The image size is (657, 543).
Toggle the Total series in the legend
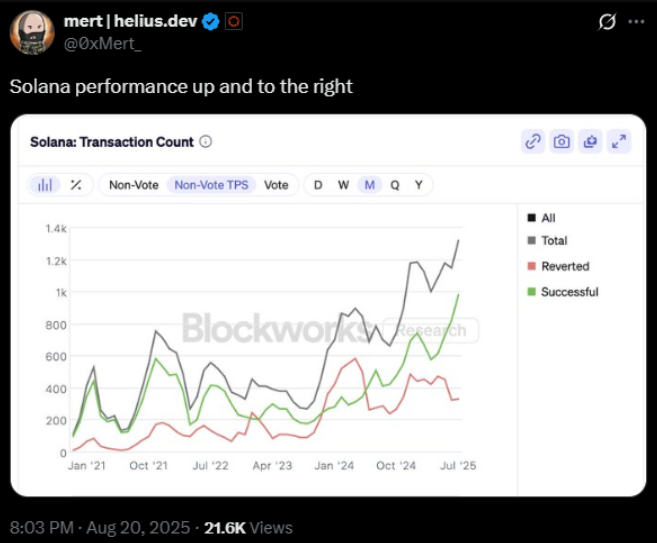547,240
